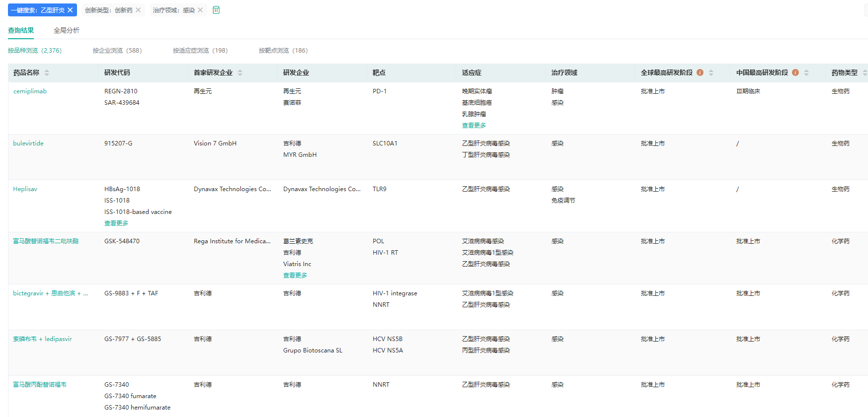This screenshot has height=417, width=868.
Task: Click the trash icon to clear all filters
Action: point(216,10)
